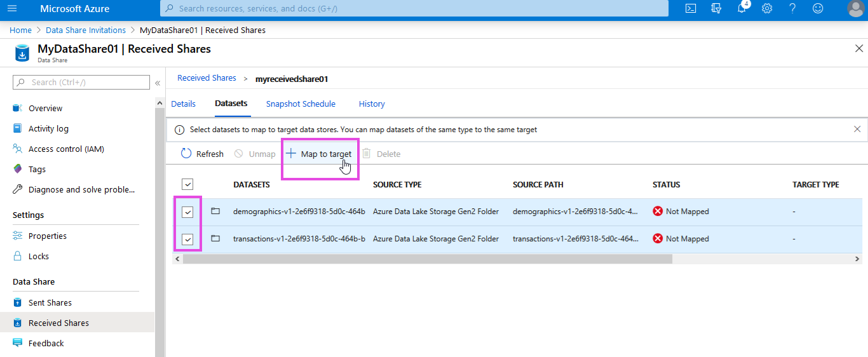868x357 pixels.
Task: Click the top search resources box
Action: 414,8
